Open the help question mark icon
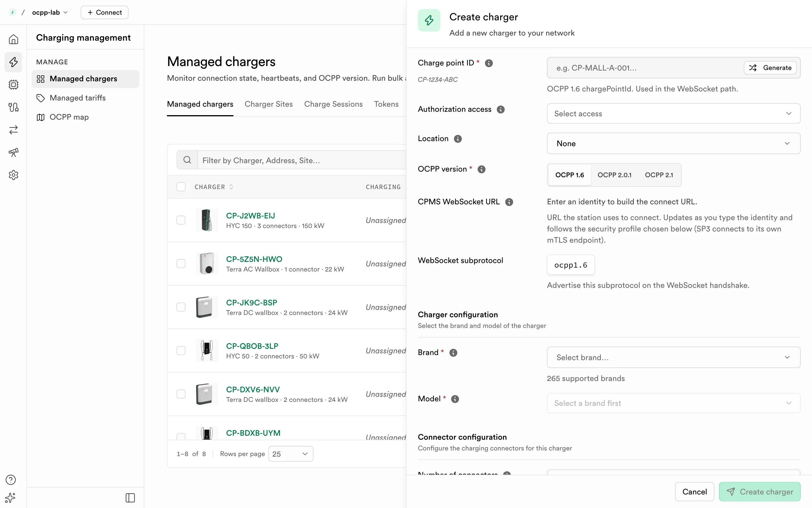This screenshot has height=508, width=812. coord(11,480)
